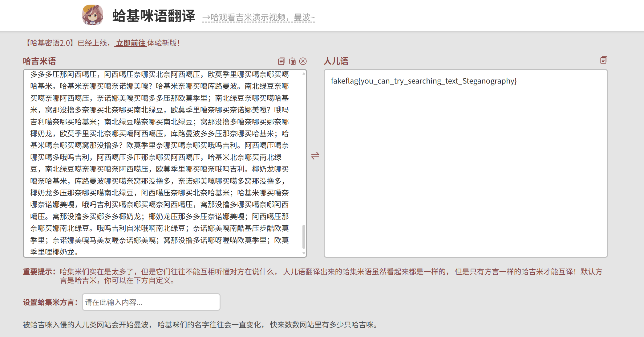
Task: Click the swap translate arrows icon
Action: pyautogui.click(x=315, y=156)
